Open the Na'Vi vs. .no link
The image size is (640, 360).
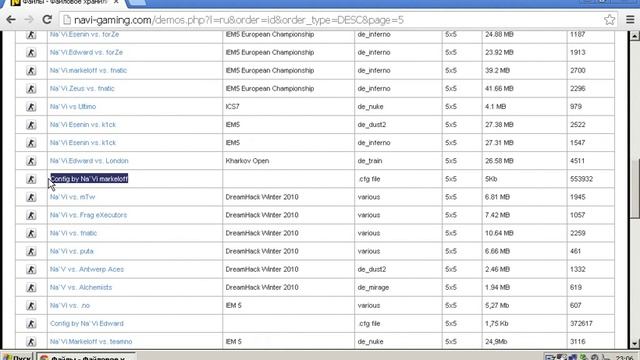[x=70, y=305]
